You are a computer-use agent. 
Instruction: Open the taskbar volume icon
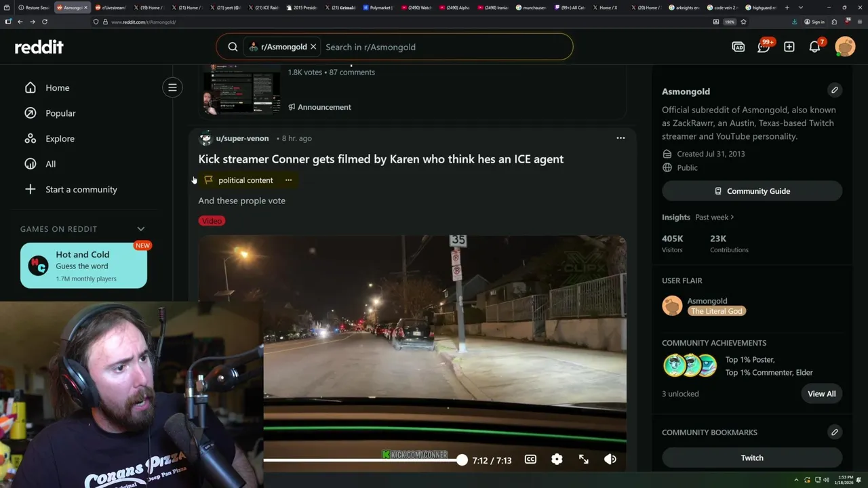(x=827, y=480)
